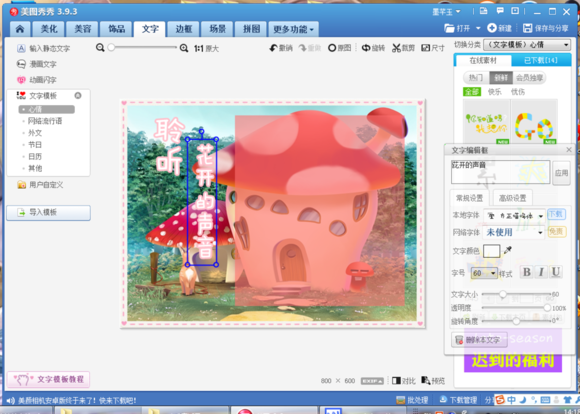The image size is (580, 414).
Task: Pick text color with eyedropper icon
Action: (508, 250)
